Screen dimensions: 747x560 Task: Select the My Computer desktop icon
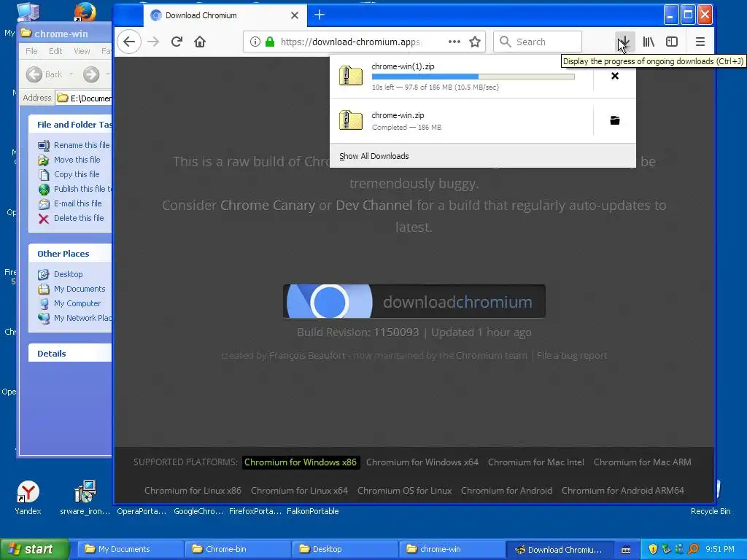[x=28, y=12]
